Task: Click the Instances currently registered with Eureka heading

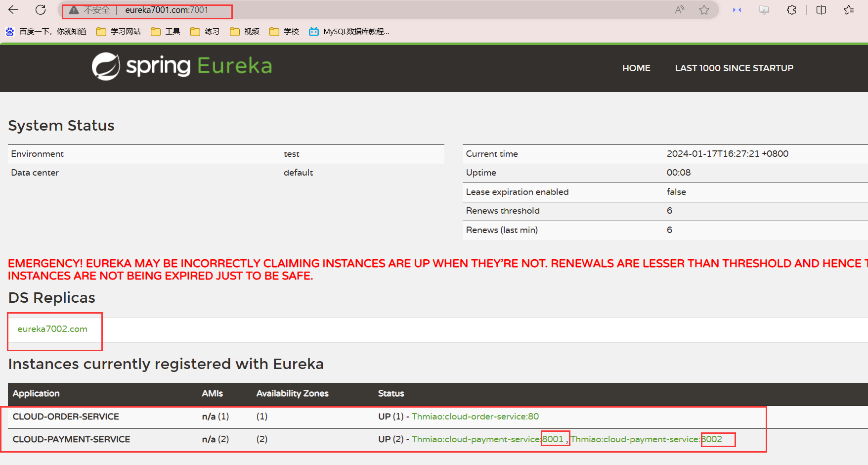Action: click(166, 364)
